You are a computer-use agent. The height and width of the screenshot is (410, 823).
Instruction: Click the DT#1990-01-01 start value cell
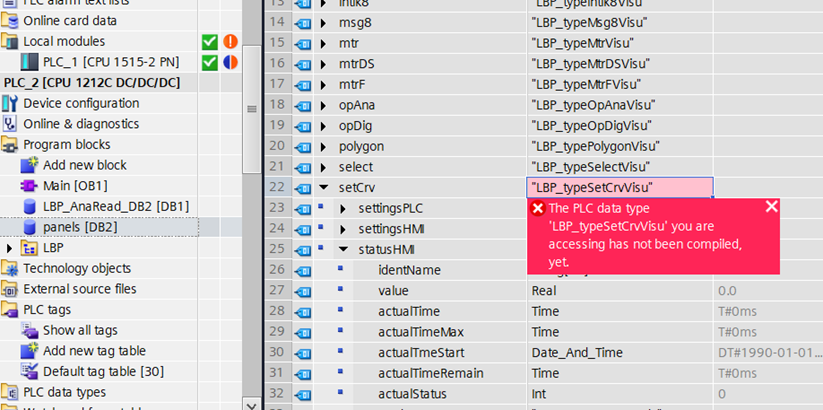point(768,353)
